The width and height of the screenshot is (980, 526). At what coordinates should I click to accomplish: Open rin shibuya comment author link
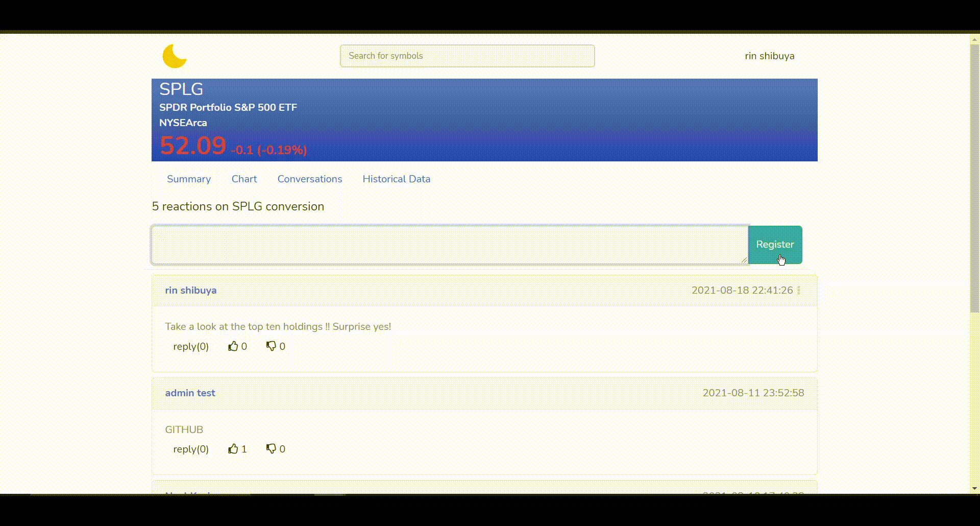[191, 290]
